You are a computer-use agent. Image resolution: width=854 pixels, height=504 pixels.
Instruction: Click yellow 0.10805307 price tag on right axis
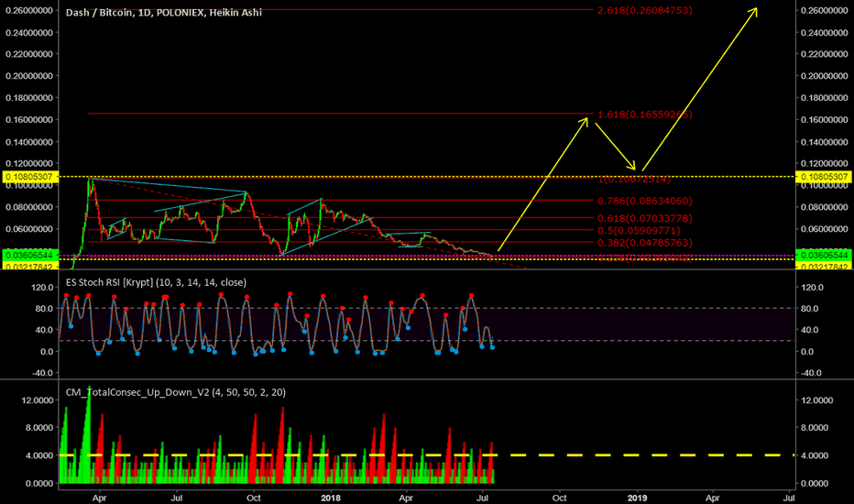[x=824, y=177]
